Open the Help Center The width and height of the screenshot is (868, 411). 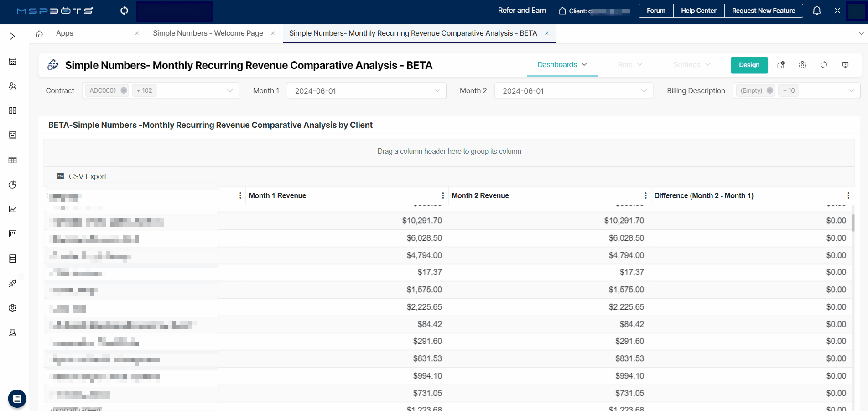pos(699,11)
